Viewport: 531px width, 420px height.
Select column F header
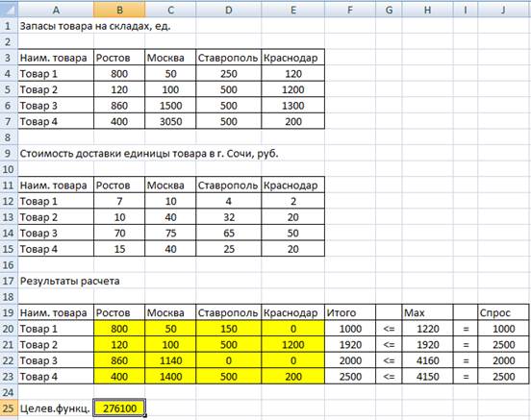[x=350, y=10]
